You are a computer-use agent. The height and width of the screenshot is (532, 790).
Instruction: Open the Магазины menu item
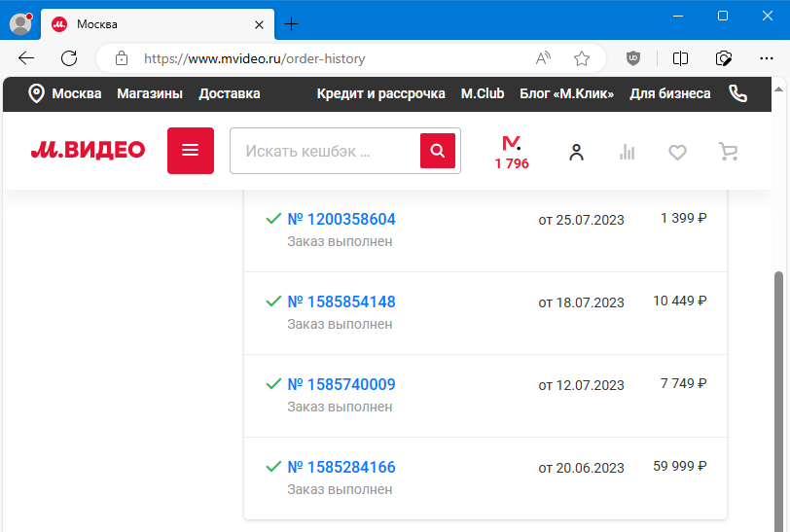pos(150,93)
